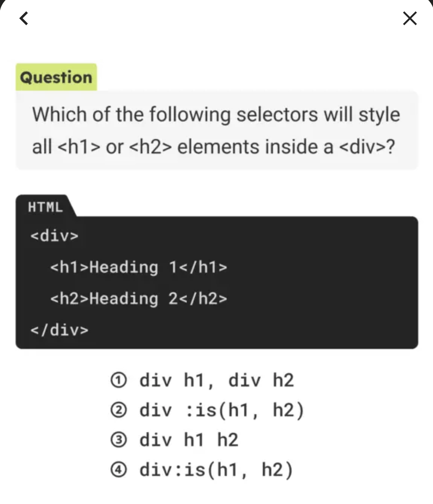433x504 pixels.
Task: Click the Heading 2 code line
Action: point(139,299)
